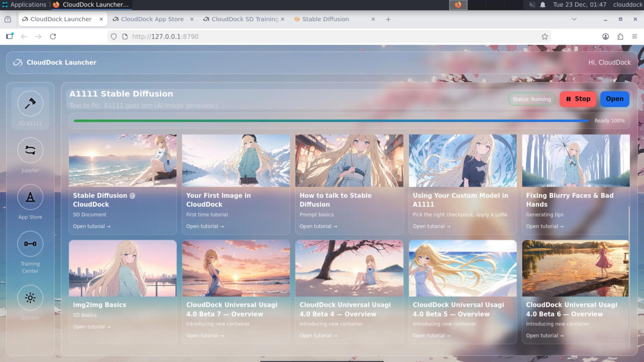644x362 pixels.
Task: Click Open to launch A1111
Action: tap(614, 99)
